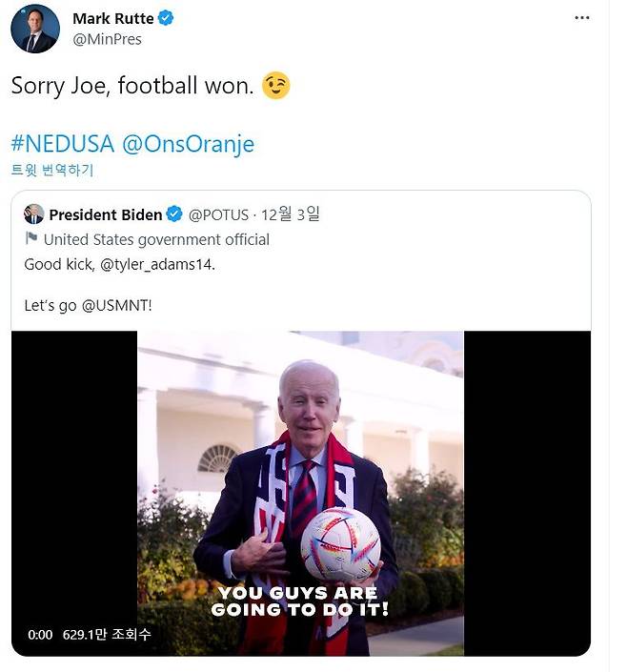Open the #NEDUSA hashtag
This screenshot has width=627, height=672.
click(x=63, y=144)
